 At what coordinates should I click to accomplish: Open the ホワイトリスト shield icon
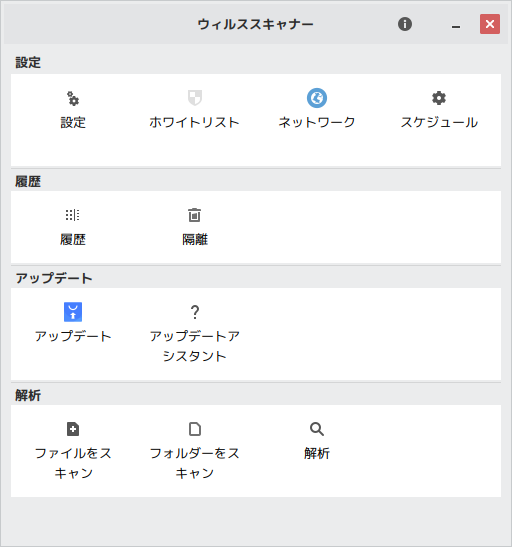[195, 98]
